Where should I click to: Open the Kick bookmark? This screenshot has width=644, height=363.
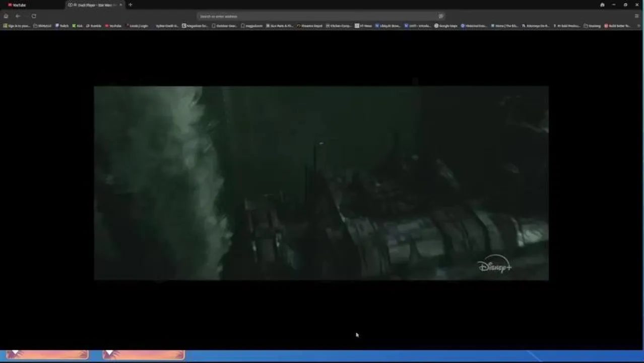coord(77,26)
